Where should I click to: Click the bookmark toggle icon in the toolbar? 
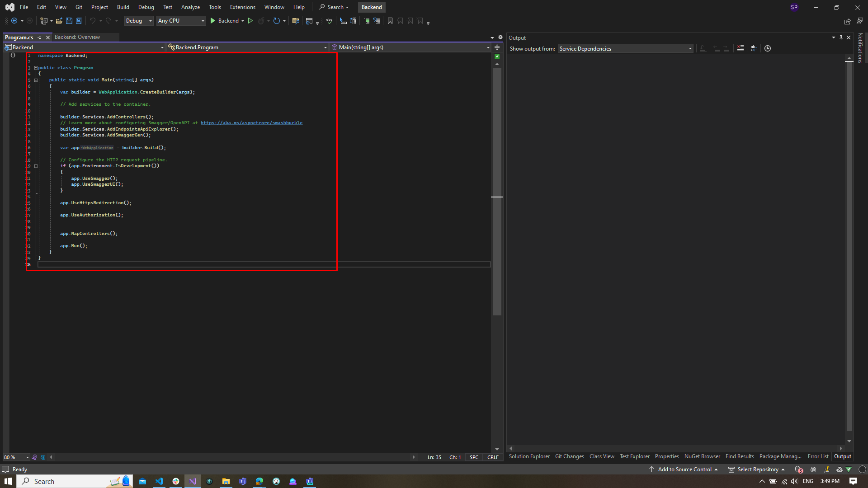pos(390,21)
